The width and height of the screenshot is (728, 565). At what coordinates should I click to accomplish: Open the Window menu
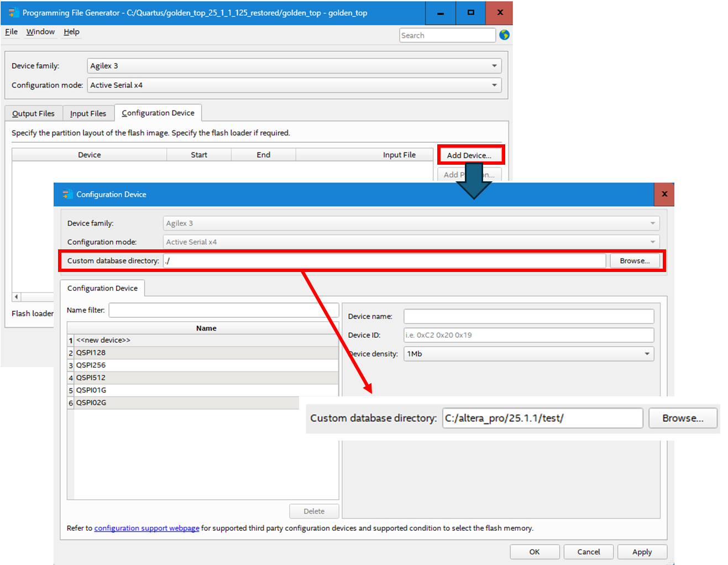pos(40,32)
